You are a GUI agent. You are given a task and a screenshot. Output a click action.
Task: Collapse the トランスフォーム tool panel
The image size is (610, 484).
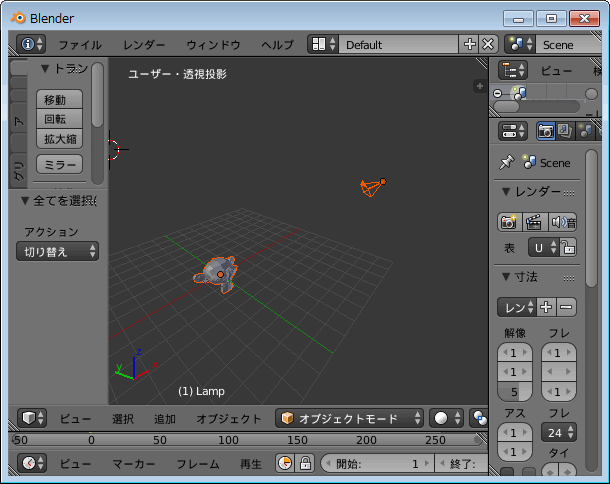click(45, 68)
